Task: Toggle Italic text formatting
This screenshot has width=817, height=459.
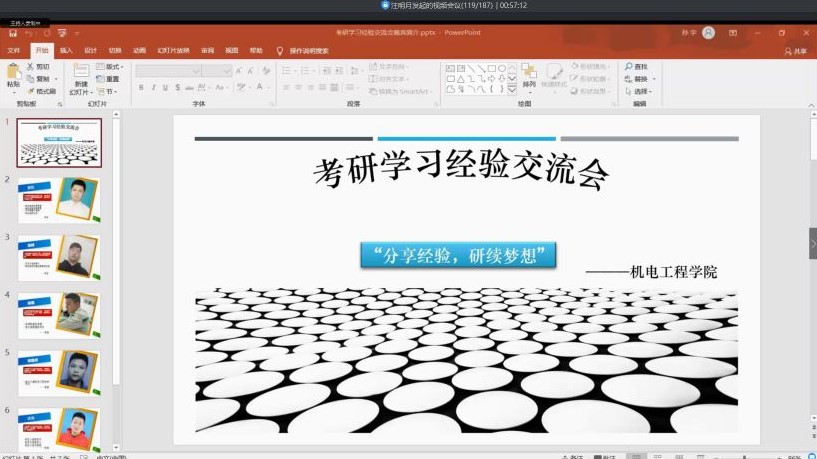Action: point(154,88)
